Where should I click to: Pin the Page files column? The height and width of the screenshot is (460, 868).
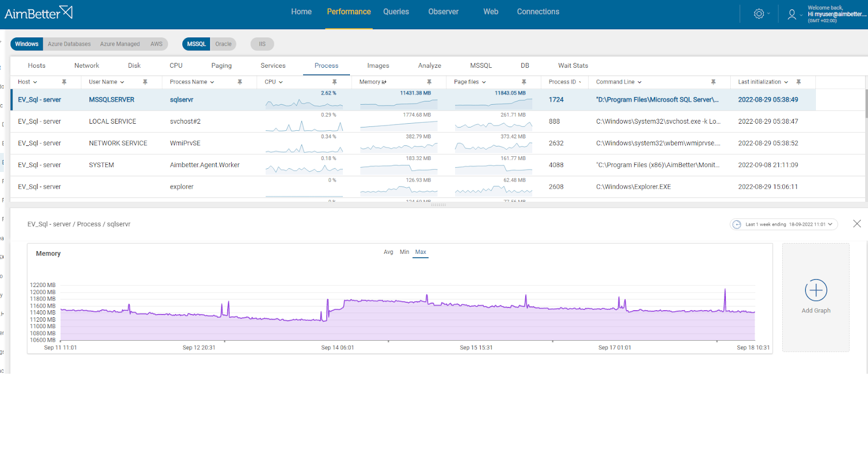point(524,82)
